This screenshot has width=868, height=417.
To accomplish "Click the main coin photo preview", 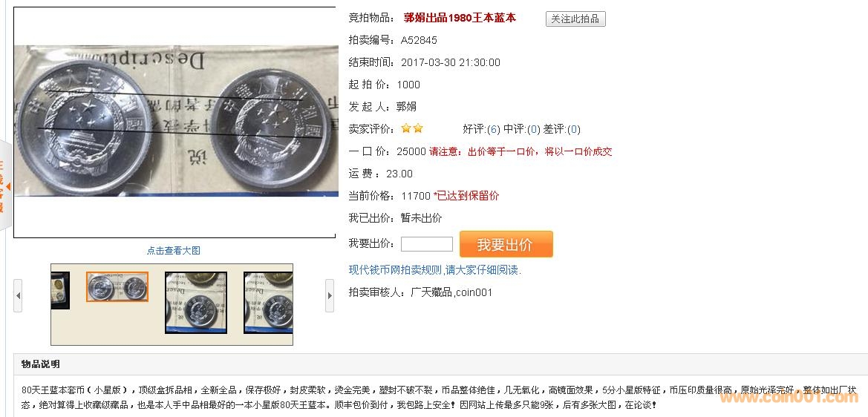I will [x=176, y=120].
